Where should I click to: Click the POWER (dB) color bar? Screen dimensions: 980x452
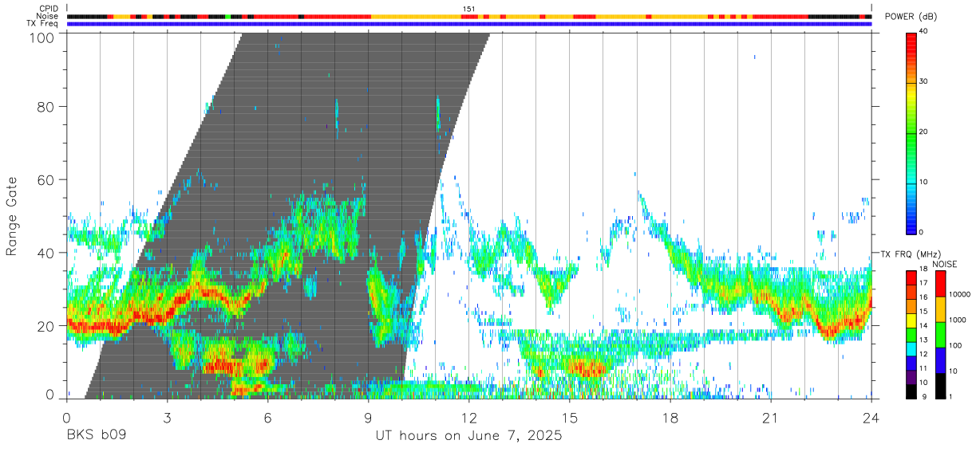pos(911,132)
